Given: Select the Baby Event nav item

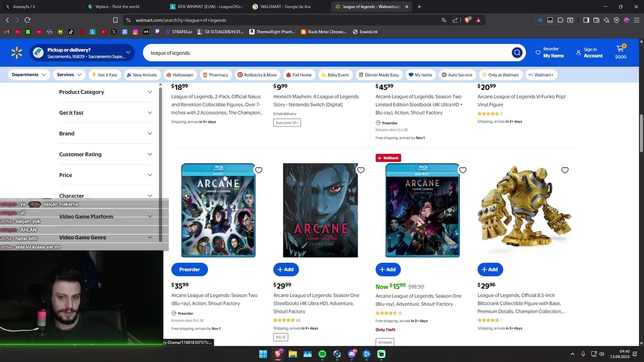Looking at the screenshot, I should pos(335,75).
